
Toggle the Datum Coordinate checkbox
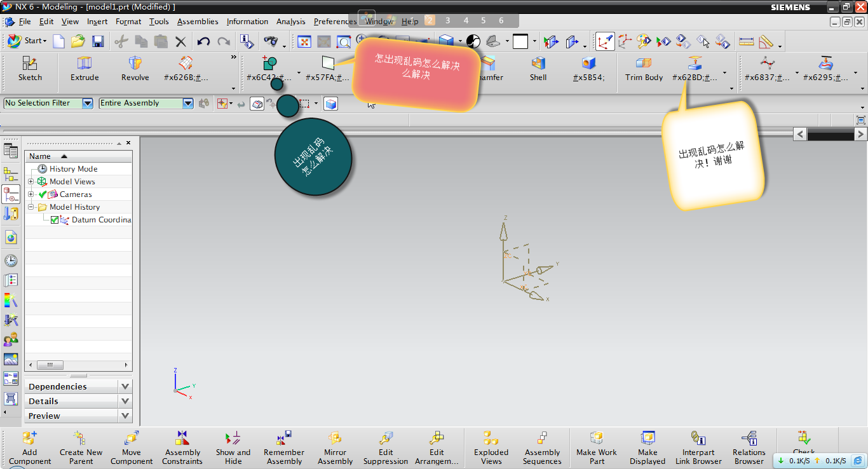(55, 220)
